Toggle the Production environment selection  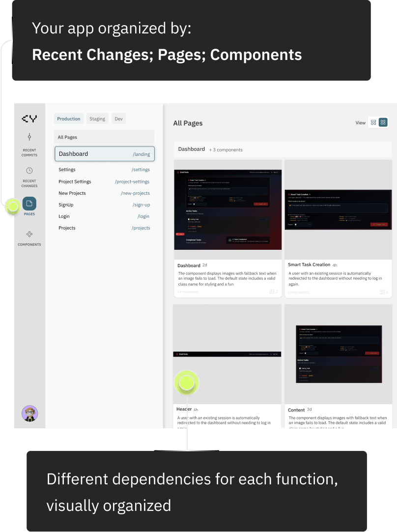coord(68,118)
